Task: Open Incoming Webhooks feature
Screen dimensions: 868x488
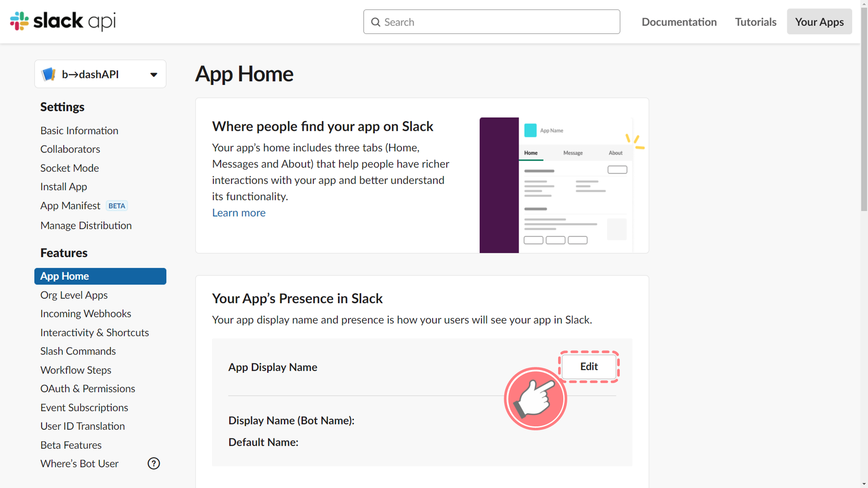Action: 85,314
